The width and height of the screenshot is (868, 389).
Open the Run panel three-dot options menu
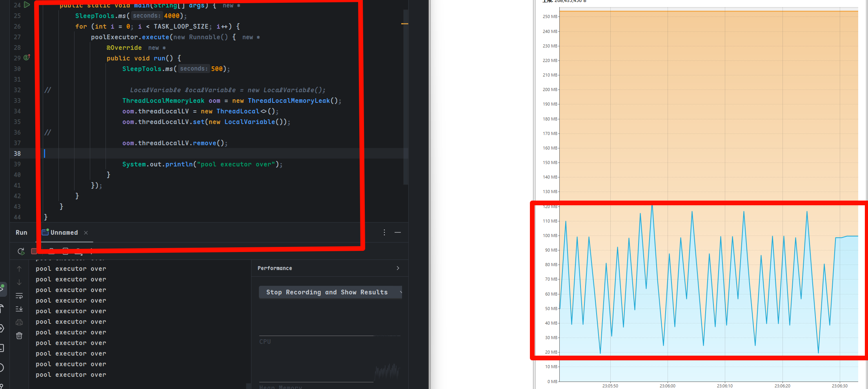tap(384, 232)
